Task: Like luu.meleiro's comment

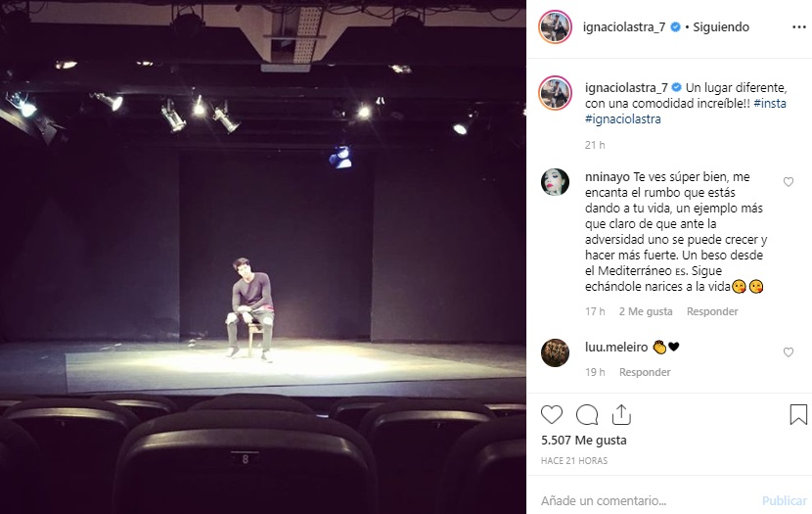Action: click(x=789, y=352)
